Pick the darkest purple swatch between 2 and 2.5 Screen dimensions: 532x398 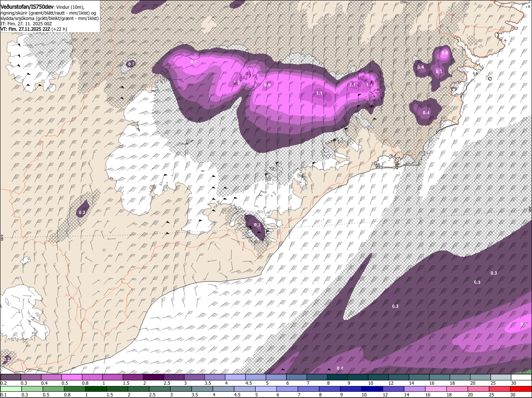point(153,377)
